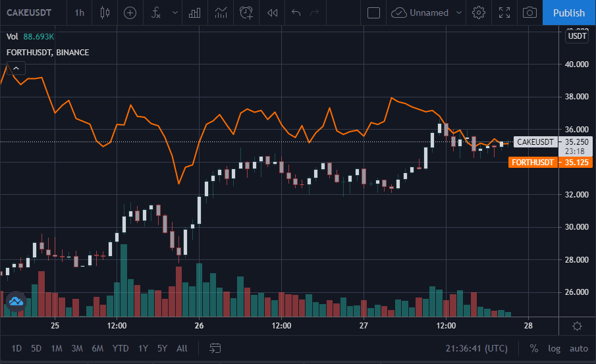
Task: Click the 40.000 price axis label
Action: [577, 65]
